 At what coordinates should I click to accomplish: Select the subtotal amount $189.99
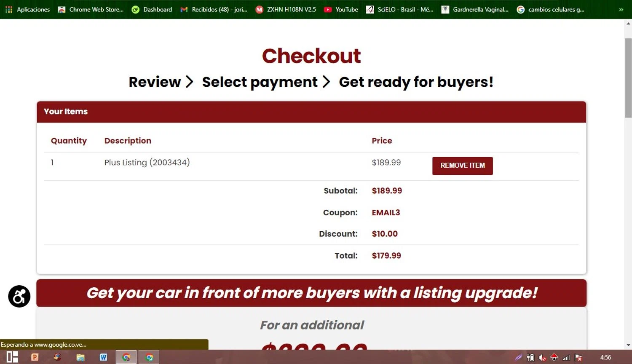click(x=387, y=191)
